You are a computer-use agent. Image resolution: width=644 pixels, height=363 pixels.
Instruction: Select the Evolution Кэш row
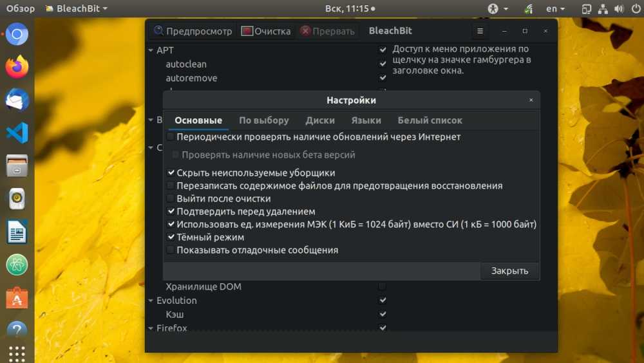(x=267, y=315)
